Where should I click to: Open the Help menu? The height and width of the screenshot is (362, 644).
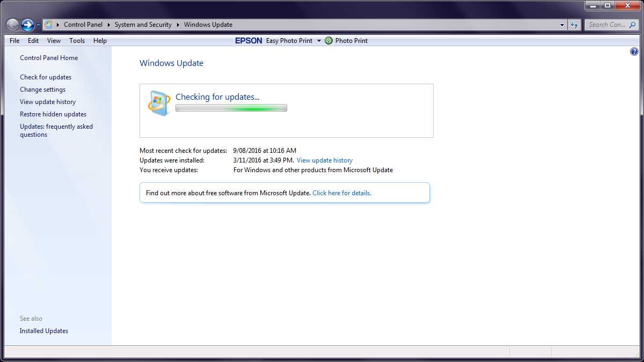click(100, 41)
